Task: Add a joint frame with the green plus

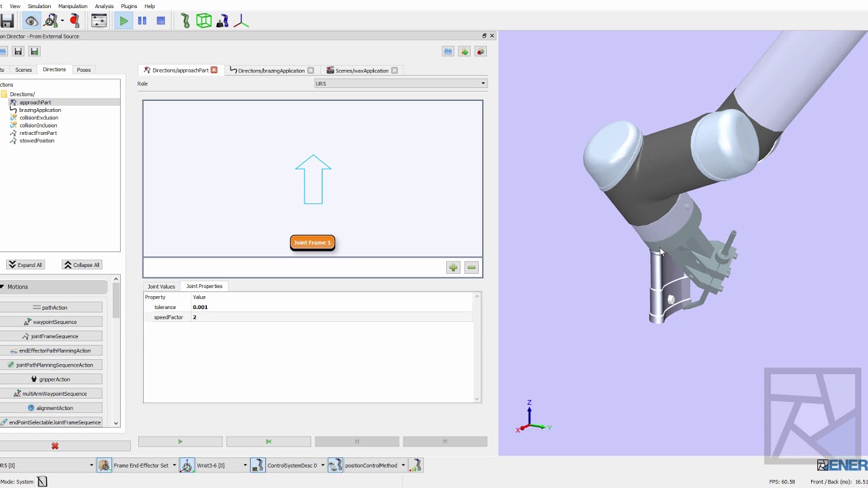Action: [x=453, y=268]
